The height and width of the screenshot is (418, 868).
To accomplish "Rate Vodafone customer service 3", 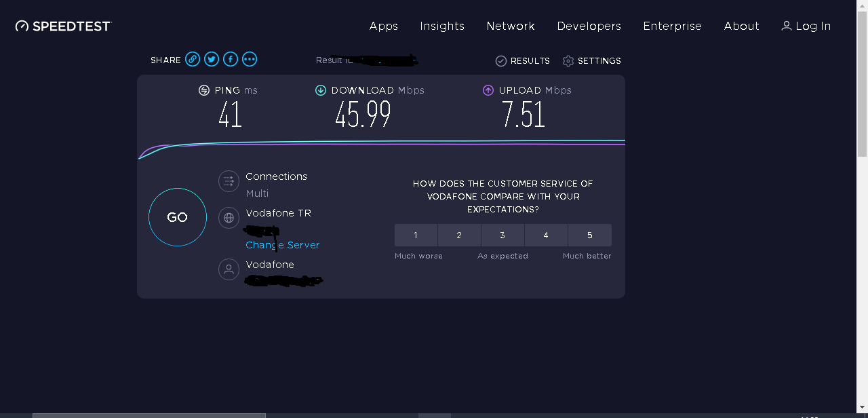I will pos(502,235).
